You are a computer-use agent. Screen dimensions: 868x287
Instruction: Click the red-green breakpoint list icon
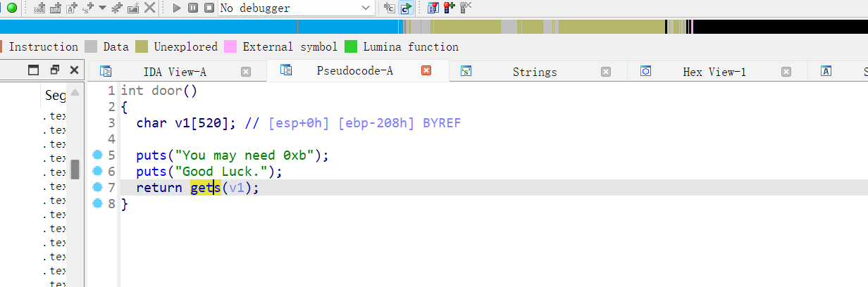tap(448, 8)
